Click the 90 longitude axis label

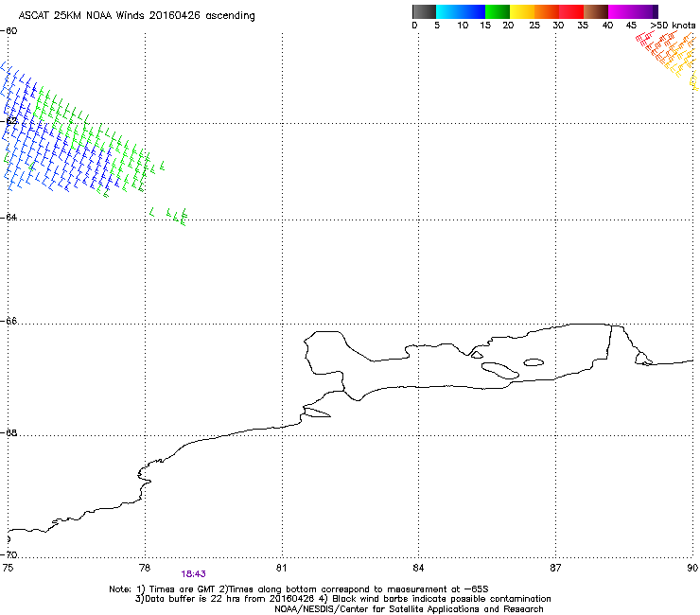pyautogui.click(x=692, y=568)
